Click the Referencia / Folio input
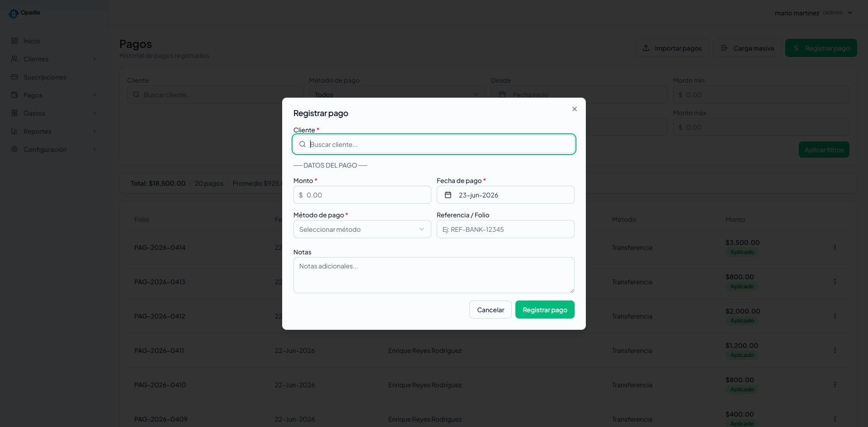The image size is (868, 427). (x=505, y=229)
